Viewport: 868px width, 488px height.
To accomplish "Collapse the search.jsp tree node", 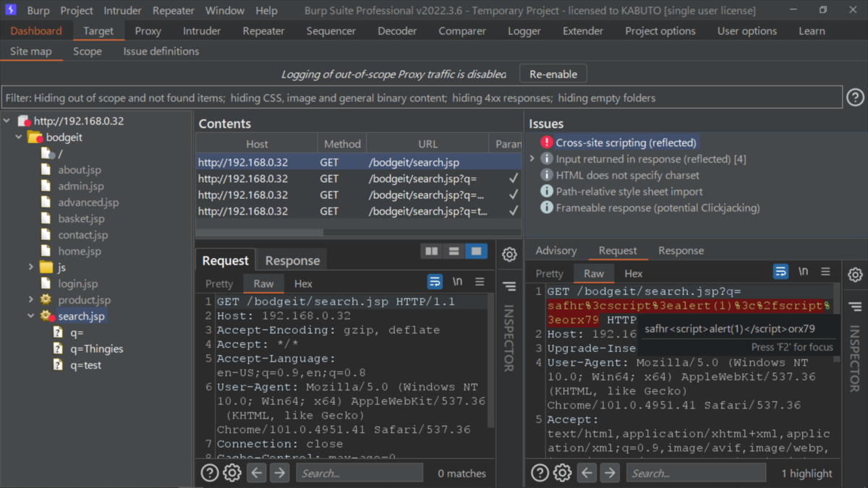I will pyautogui.click(x=30, y=316).
